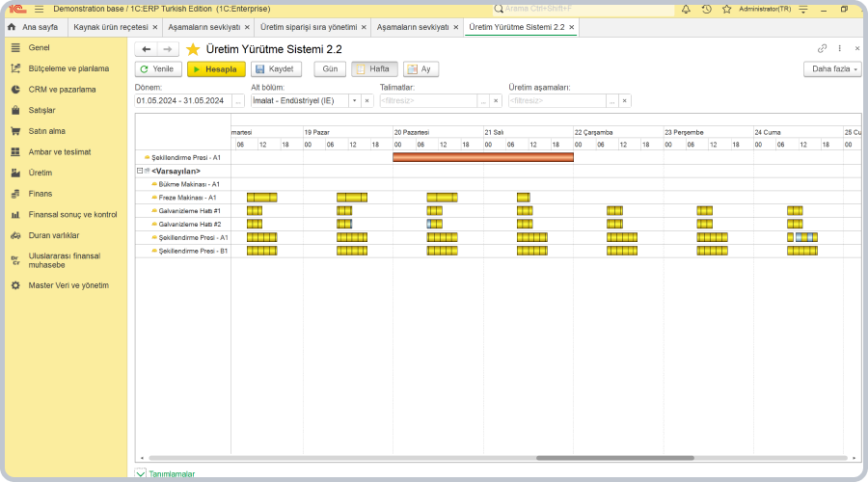This screenshot has width=868, height=482.
Task: Collapse the <Varsayılan> group
Action: pos(140,171)
